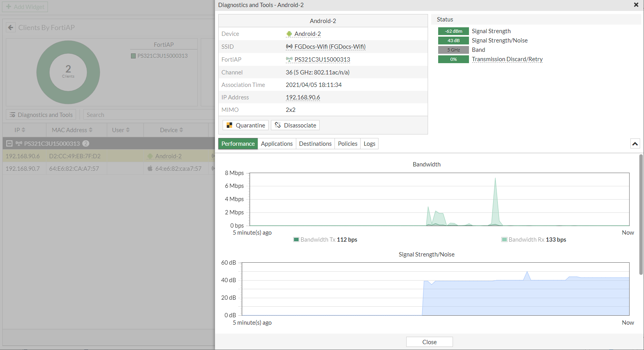This screenshot has width=644, height=350.
Task: Click MAC address D2:CC:49:EB:7F:D2
Action: (75, 156)
